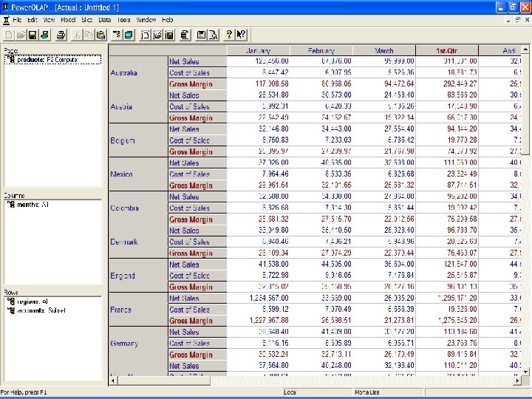The height and width of the screenshot is (399, 532).
Task: Click the horizontal scrollbar right arrow
Action: [x=517, y=381]
